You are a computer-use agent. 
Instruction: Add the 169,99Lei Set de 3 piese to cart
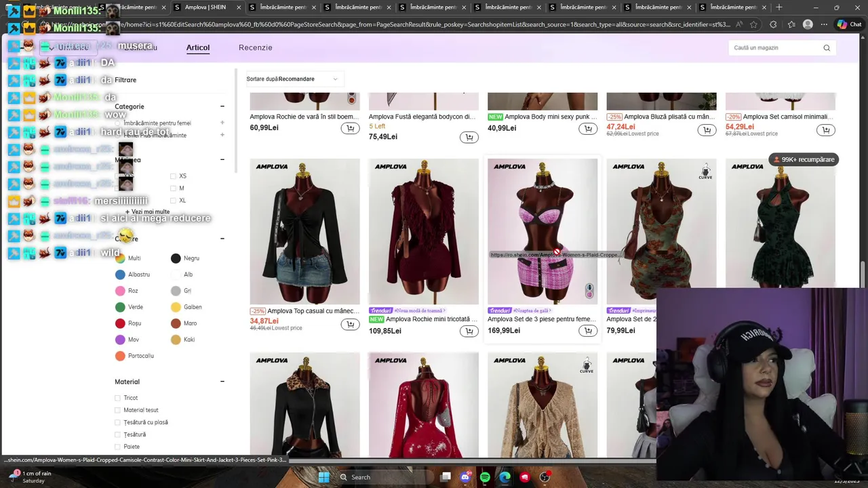click(x=588, y=331)
